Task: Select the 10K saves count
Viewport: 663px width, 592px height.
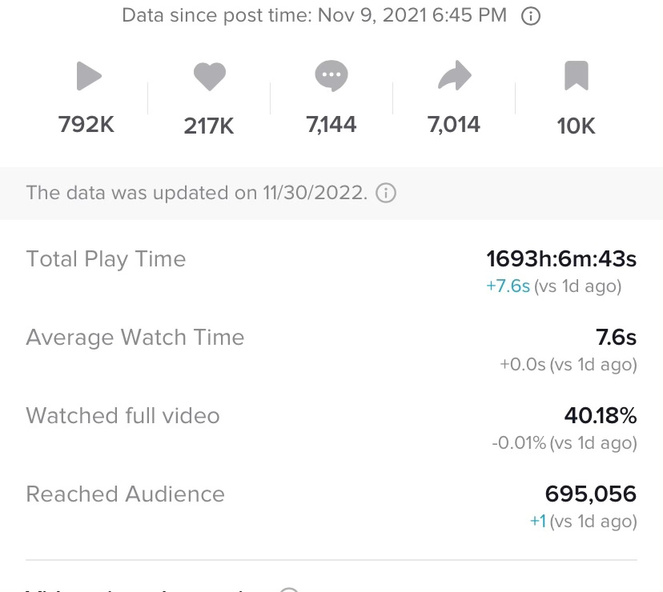Action: (x=576, y=126)
